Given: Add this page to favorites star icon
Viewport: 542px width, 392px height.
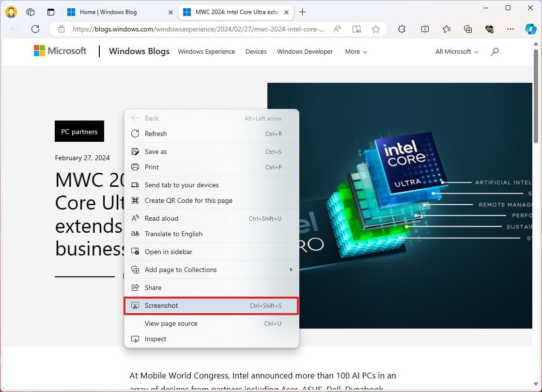Looking at the screenshot, I should 376,29.
